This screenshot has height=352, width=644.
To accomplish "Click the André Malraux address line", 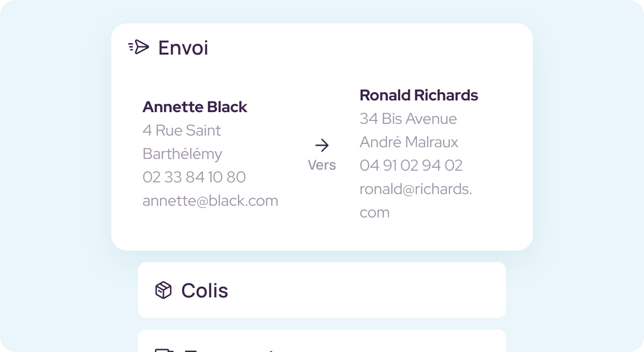I will point(409,142).
